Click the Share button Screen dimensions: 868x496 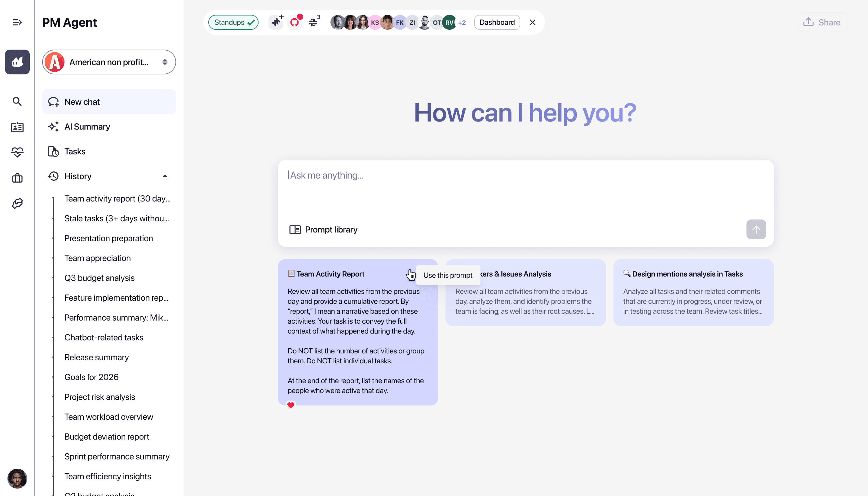pos(823,23)
